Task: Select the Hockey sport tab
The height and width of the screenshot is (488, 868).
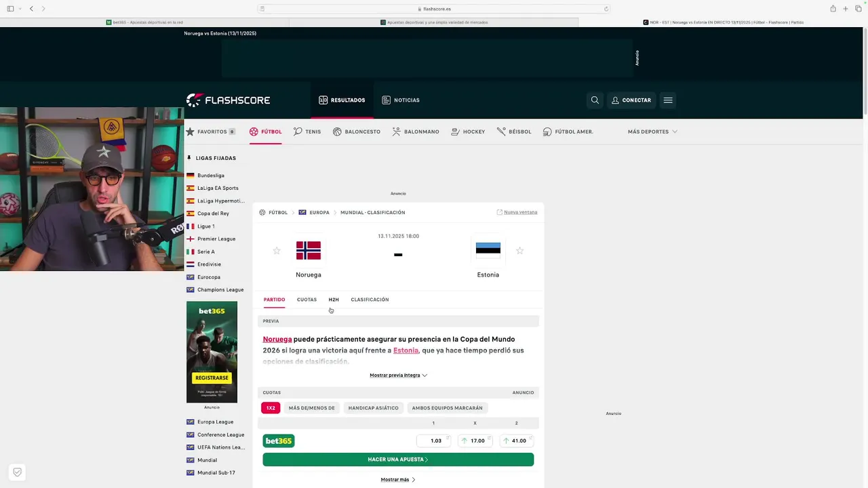Action: (x=468, y=131)
